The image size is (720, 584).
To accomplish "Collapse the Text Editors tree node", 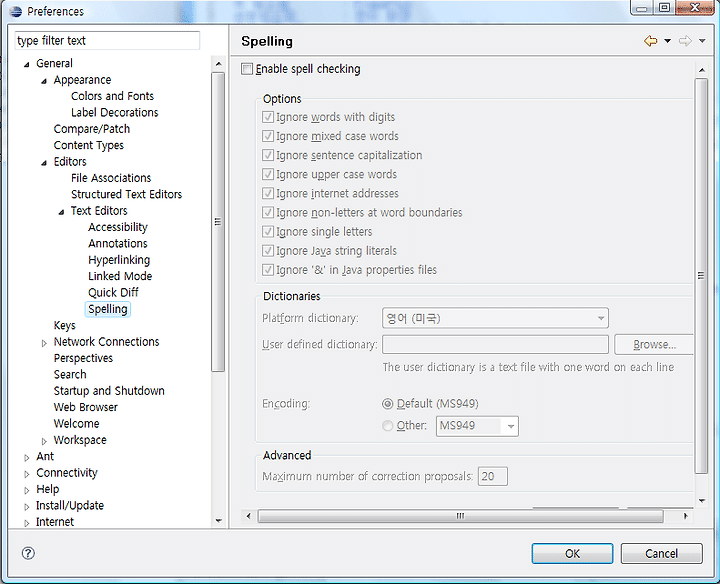I will pos(61,212).
